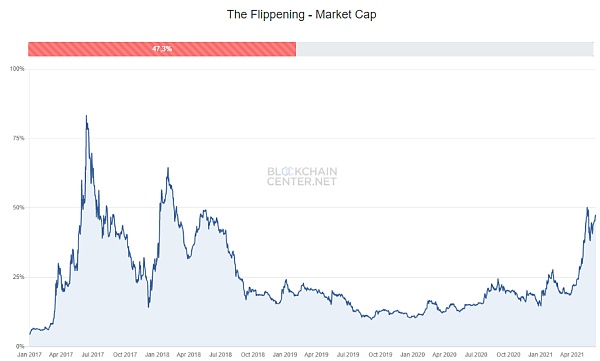Screen dimensions: 600x361
Task: Click the Jan 2020 x-axis label
Action: [412, 355]
